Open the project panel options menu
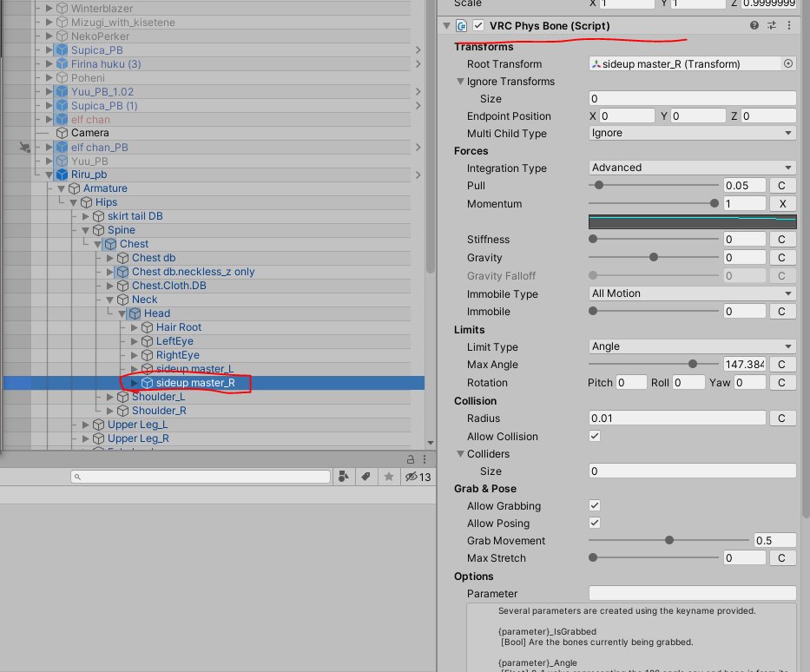This screenshot has width=810, height=672. click(x=425, y=459)
